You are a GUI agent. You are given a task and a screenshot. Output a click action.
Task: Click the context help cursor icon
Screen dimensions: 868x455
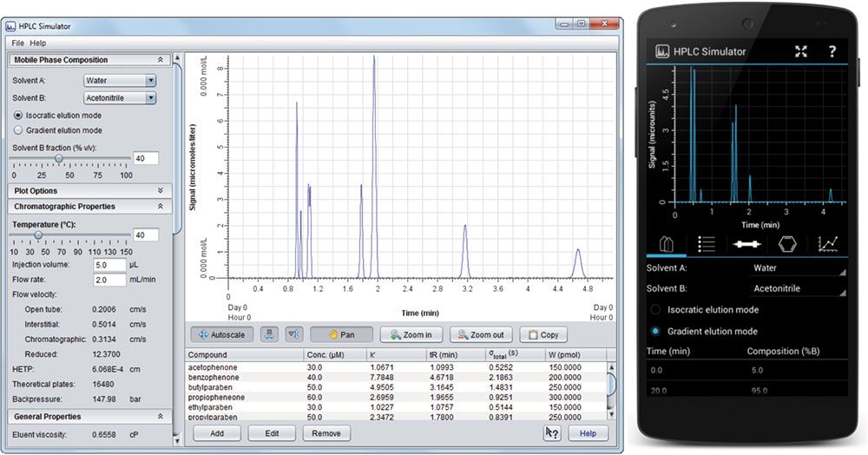[x=552, y=433]
